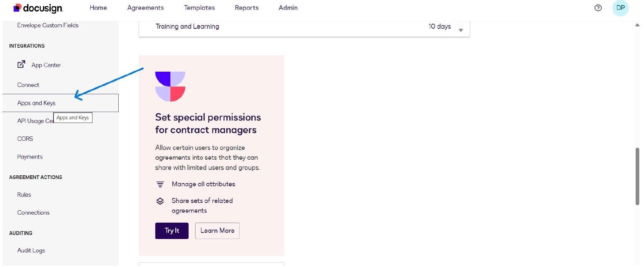Click the Set special permissions heading
This screenshot has width=644, height=267.
(208, 123)
